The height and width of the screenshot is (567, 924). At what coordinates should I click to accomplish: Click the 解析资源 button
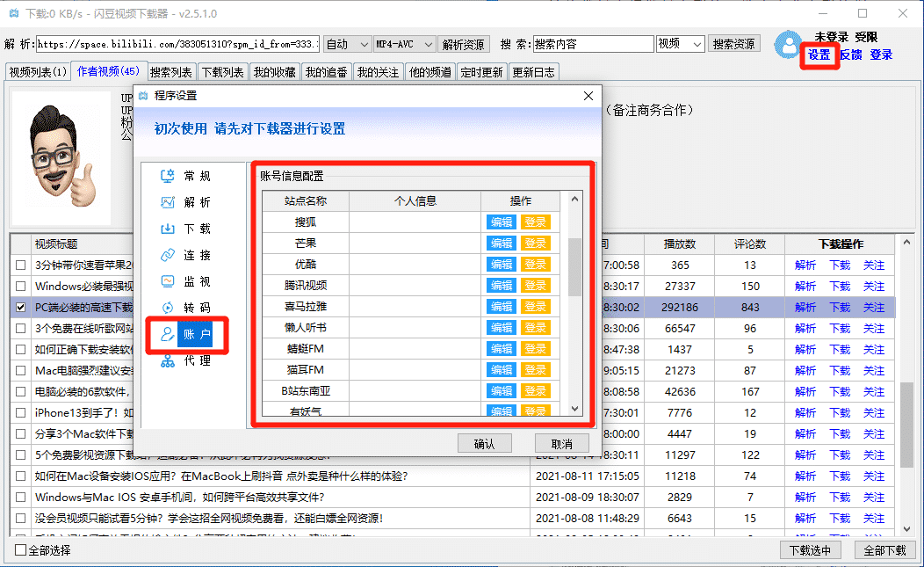(x=463, y=44)
